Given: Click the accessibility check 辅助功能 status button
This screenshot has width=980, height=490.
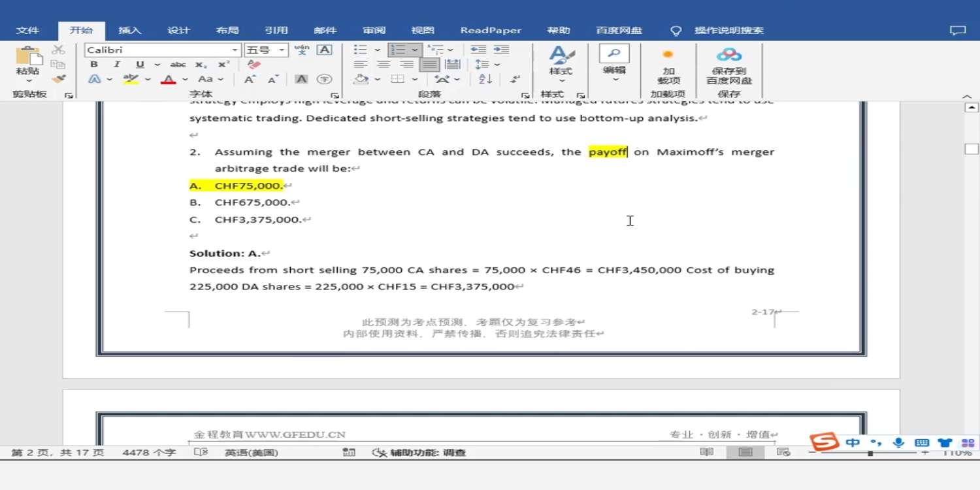Looking at the screenshot, I should [419, 452].
